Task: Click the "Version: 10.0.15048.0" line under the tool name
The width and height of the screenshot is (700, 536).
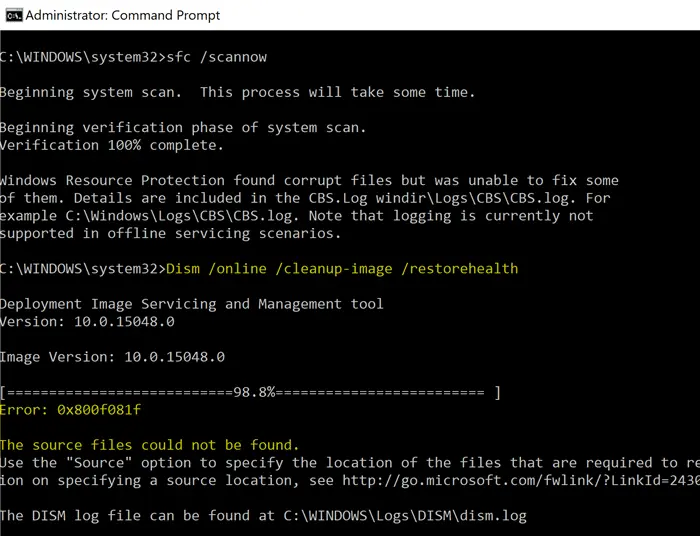Action: pos(87,321)
